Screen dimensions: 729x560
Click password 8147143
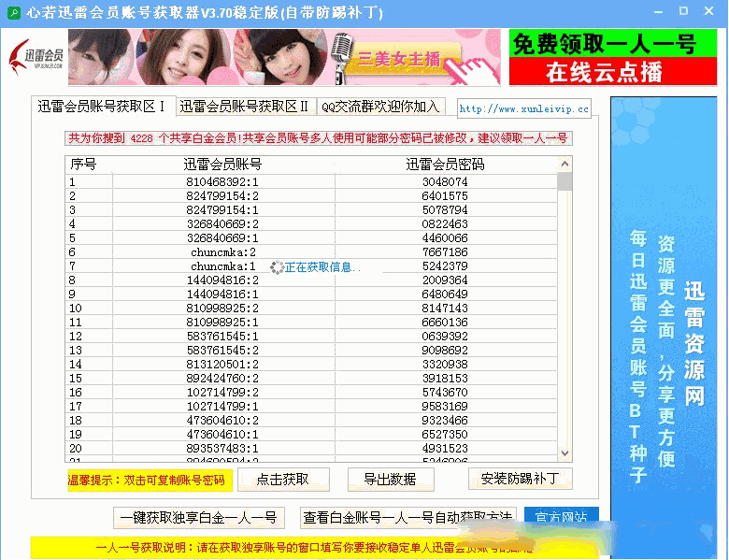click(445, 308)
